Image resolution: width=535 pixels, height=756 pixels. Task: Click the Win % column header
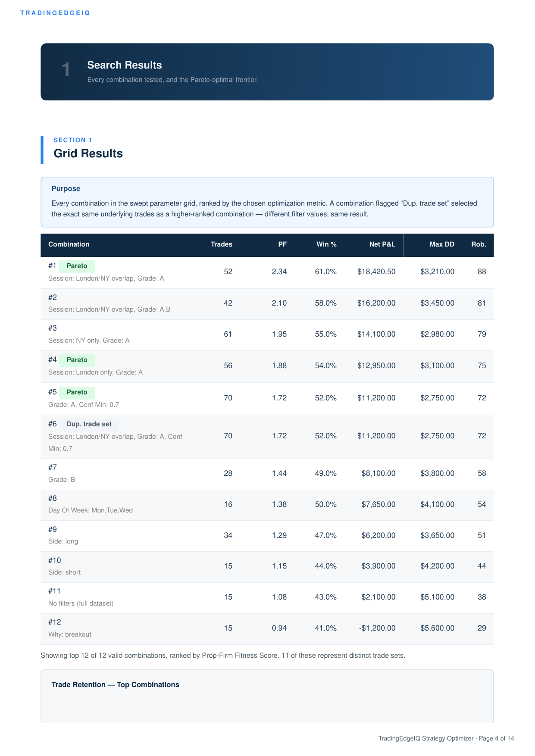pos(326,244)
